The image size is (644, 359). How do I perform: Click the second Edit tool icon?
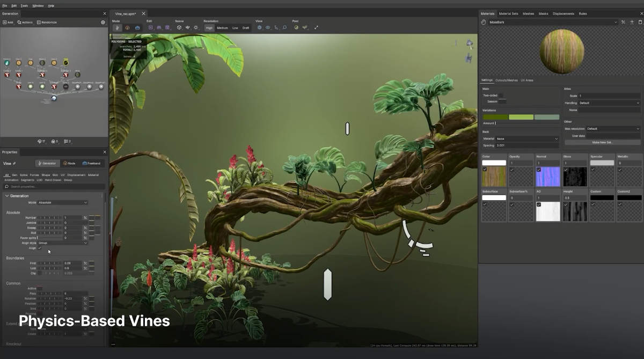point(159,27)
